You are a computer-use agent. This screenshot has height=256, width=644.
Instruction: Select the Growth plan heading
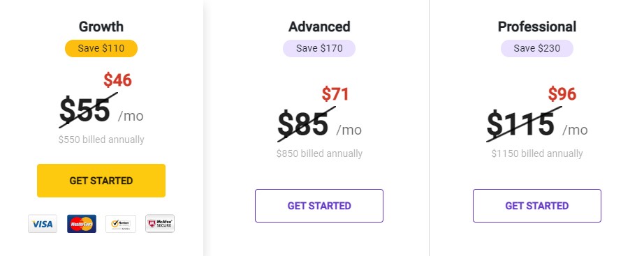pyautogui.click(x=101, y=27)
